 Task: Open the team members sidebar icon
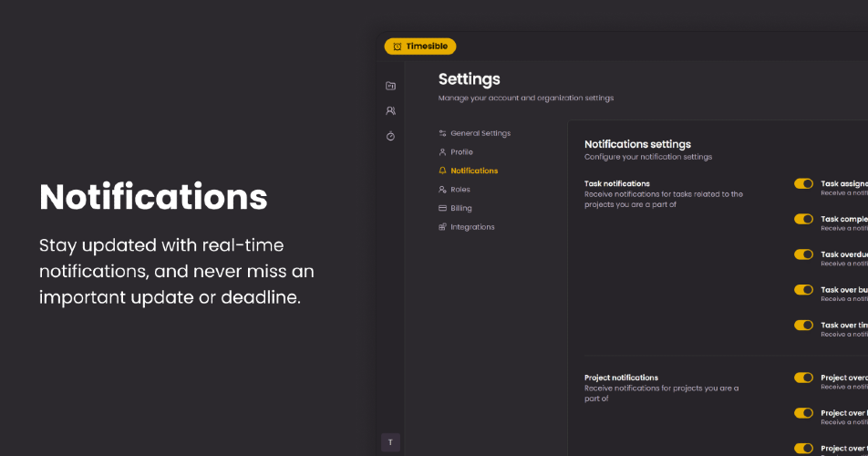tap(391, 110)
